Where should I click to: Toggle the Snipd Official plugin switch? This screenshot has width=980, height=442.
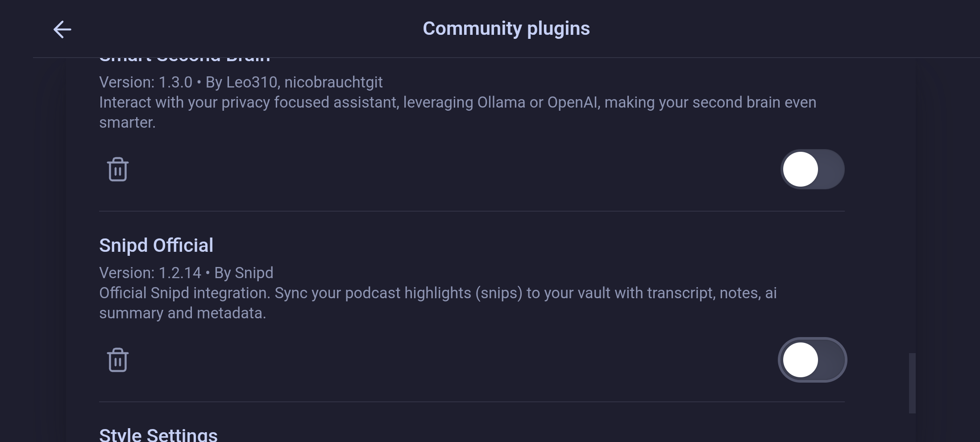coord(812,360)
